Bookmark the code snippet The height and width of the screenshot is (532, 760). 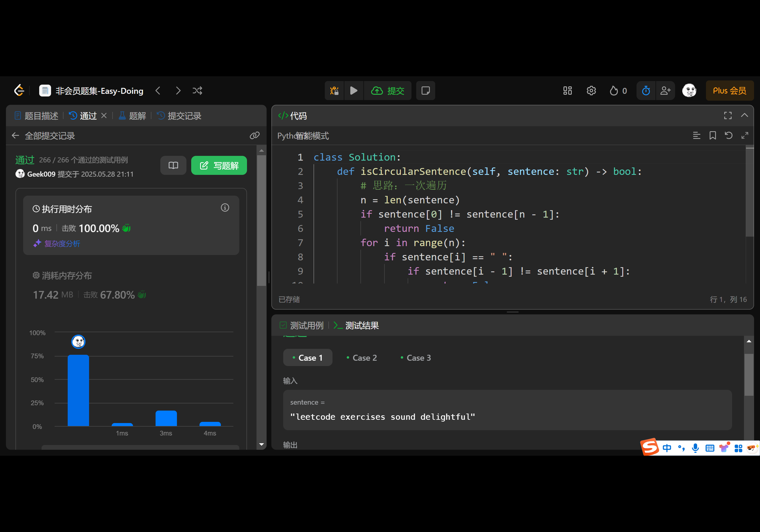tap(712, 135)
